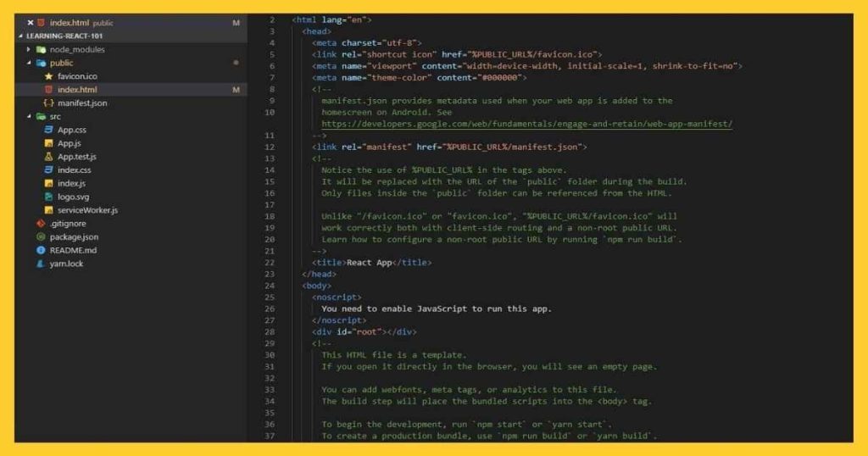Image resolution: width=868 pixels, height=456 pixels.
Task: Click the node_modules folder icon
Action: (41, 49)
